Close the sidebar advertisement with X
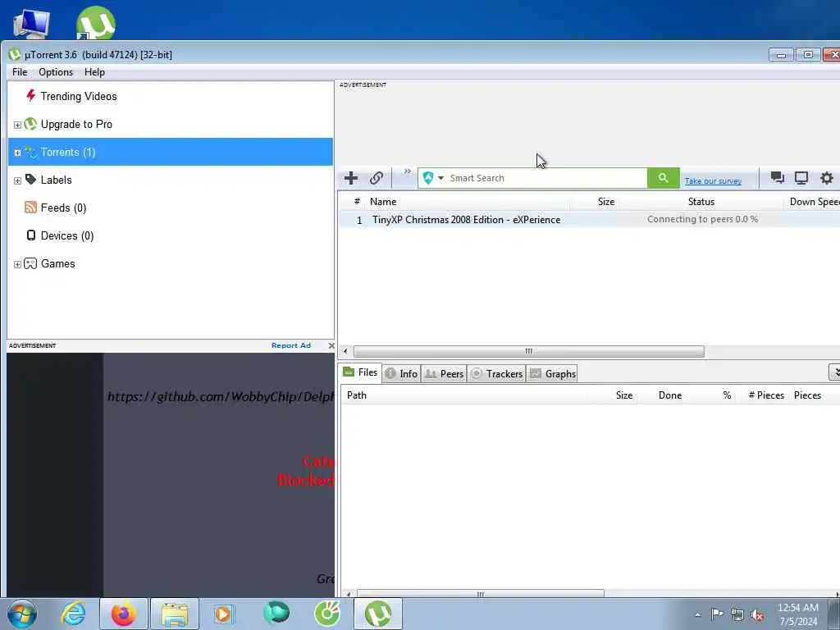840x630 pixels. coord(331,345)
